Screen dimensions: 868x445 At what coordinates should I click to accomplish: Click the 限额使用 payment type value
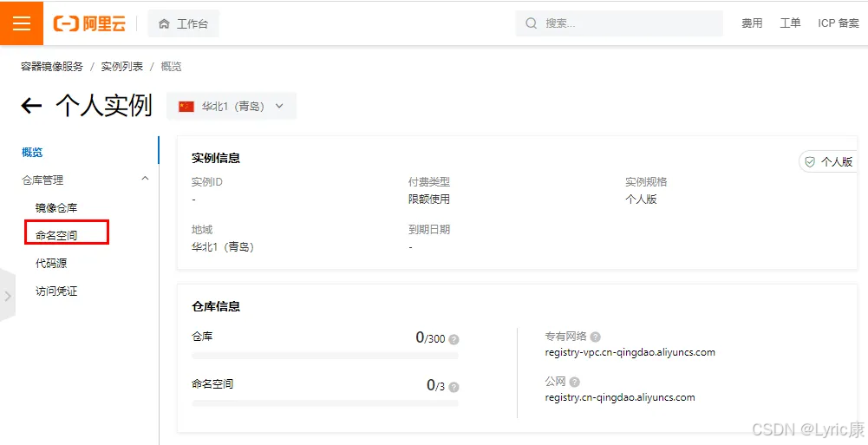[x=429, y=200]
